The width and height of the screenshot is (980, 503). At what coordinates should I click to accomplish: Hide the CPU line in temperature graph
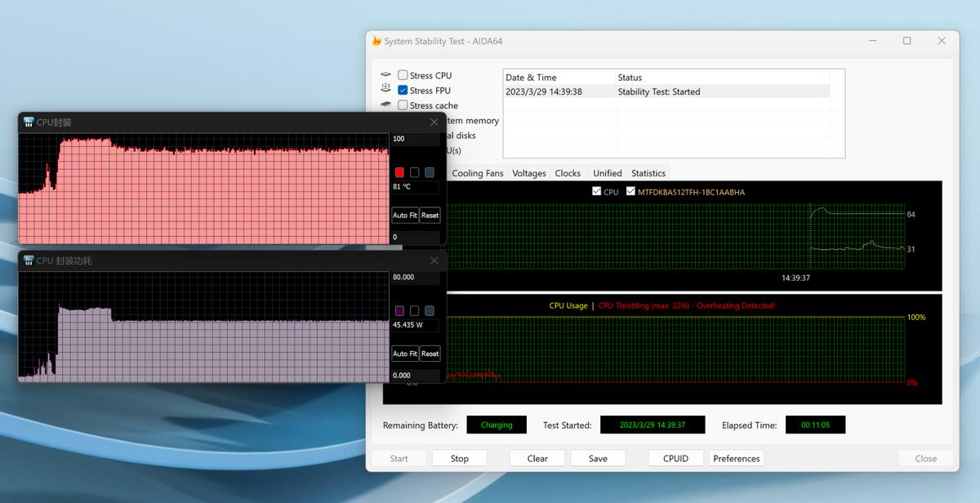click(596, 192)
